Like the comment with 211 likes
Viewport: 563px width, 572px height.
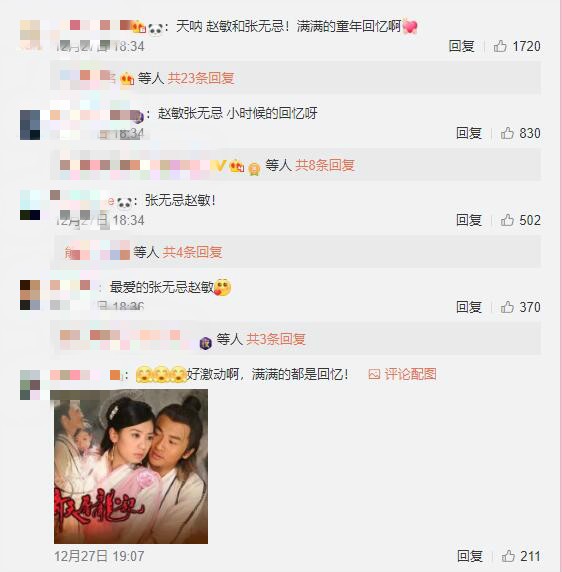(x=508, y=556)
